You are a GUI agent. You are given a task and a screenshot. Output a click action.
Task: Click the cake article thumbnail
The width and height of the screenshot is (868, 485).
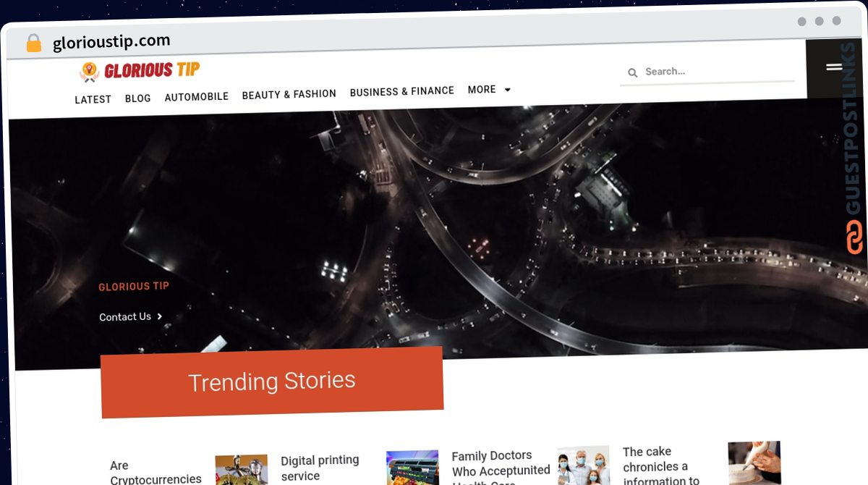pyautogui.click(x=754, y=463)
